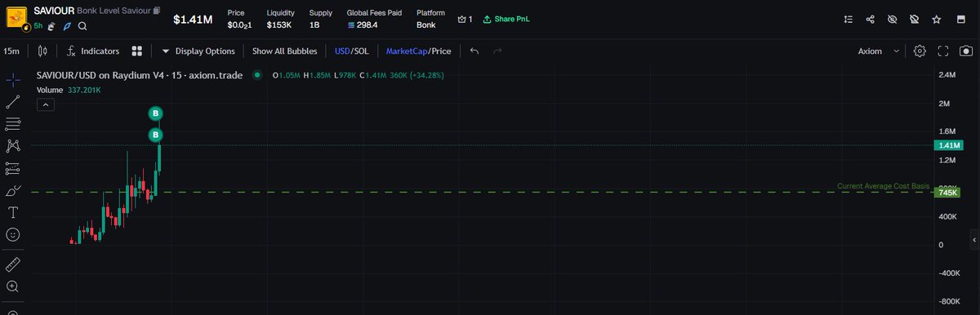Expand the Display Options dropdown

(198, 51)
